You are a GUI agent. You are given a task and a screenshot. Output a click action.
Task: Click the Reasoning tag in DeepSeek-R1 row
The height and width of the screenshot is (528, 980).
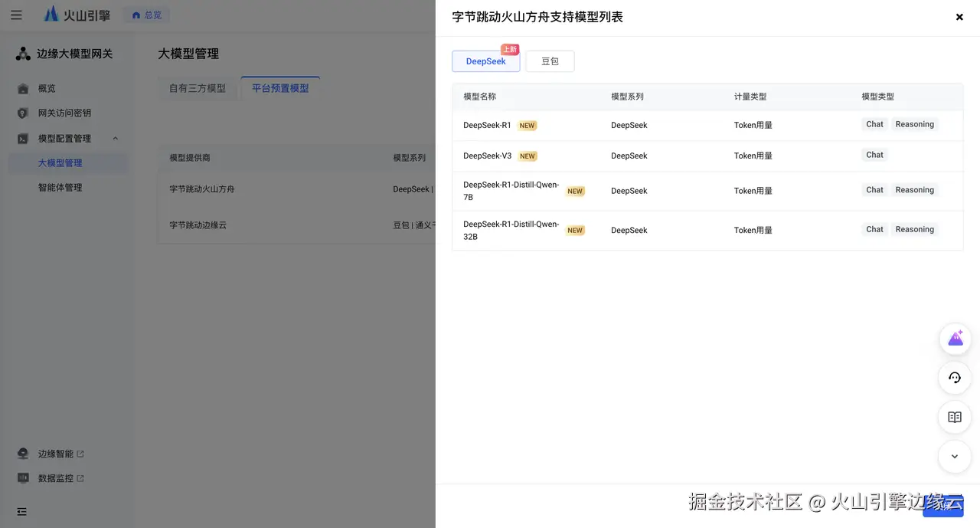coord(914,124)
